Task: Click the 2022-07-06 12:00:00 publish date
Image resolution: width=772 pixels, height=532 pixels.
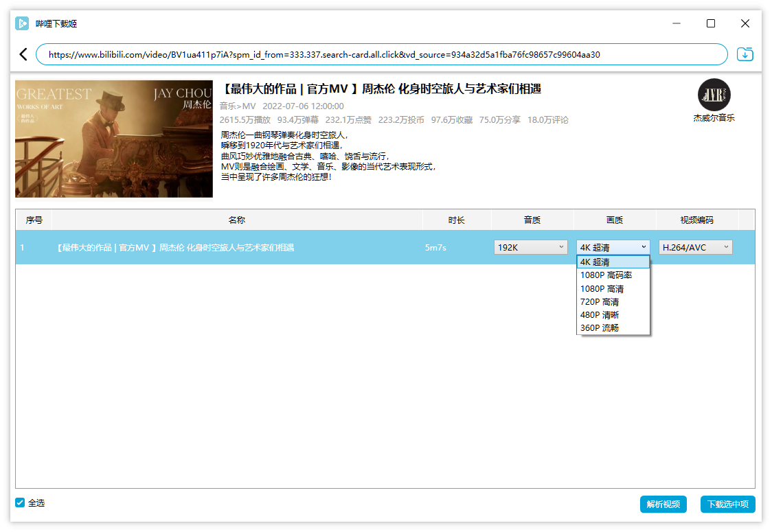Action: (x=304, y=106)
